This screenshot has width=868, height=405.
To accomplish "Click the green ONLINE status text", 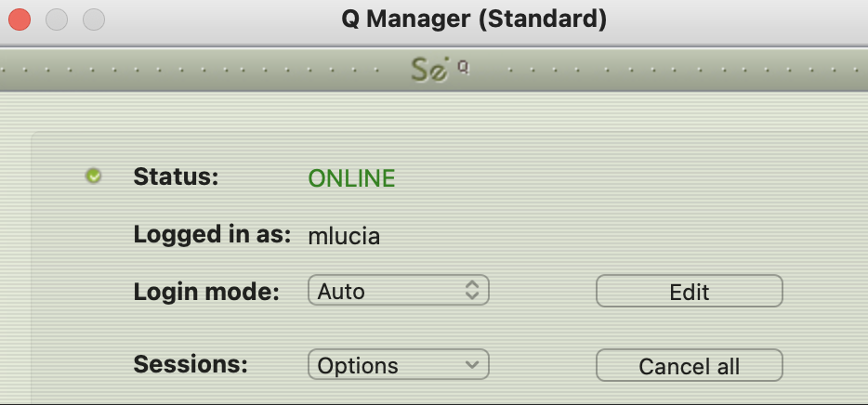I will 351,178.
